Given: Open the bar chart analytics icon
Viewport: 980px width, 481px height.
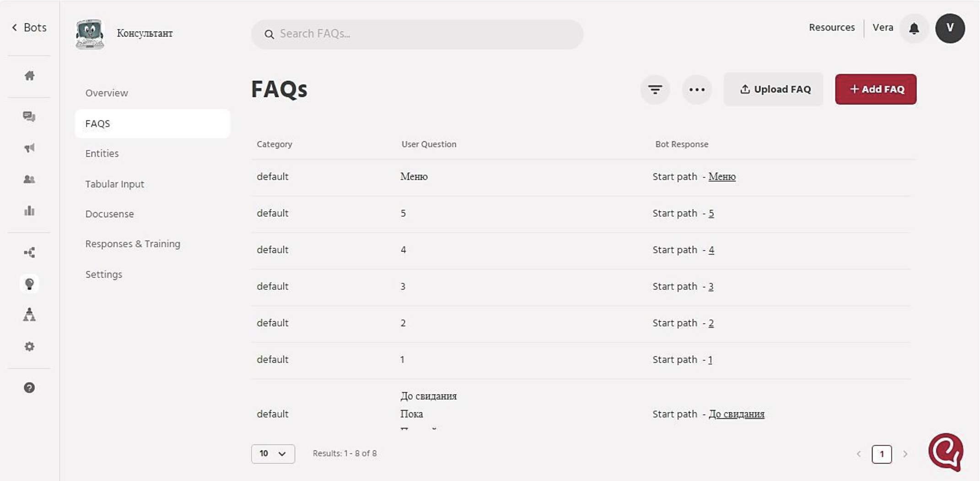Looking at the screenshot, I should 29,211.
